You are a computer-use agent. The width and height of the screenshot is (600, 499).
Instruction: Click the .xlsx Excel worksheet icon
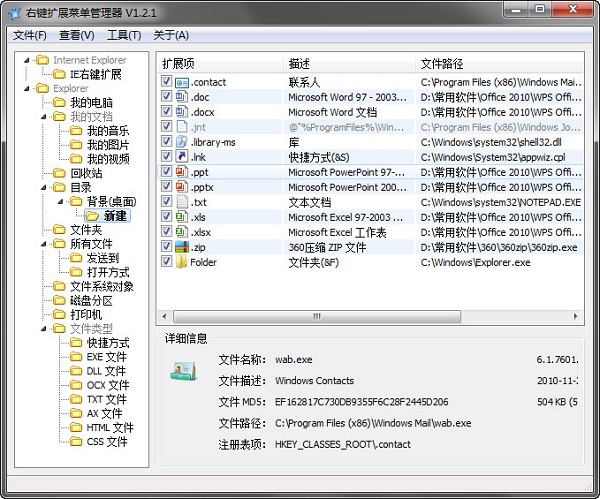[x=182, y=232]
